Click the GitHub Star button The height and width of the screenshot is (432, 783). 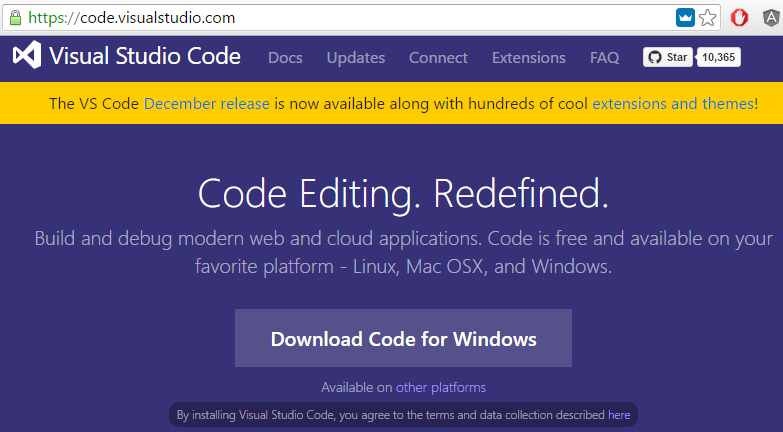(668, 57)
